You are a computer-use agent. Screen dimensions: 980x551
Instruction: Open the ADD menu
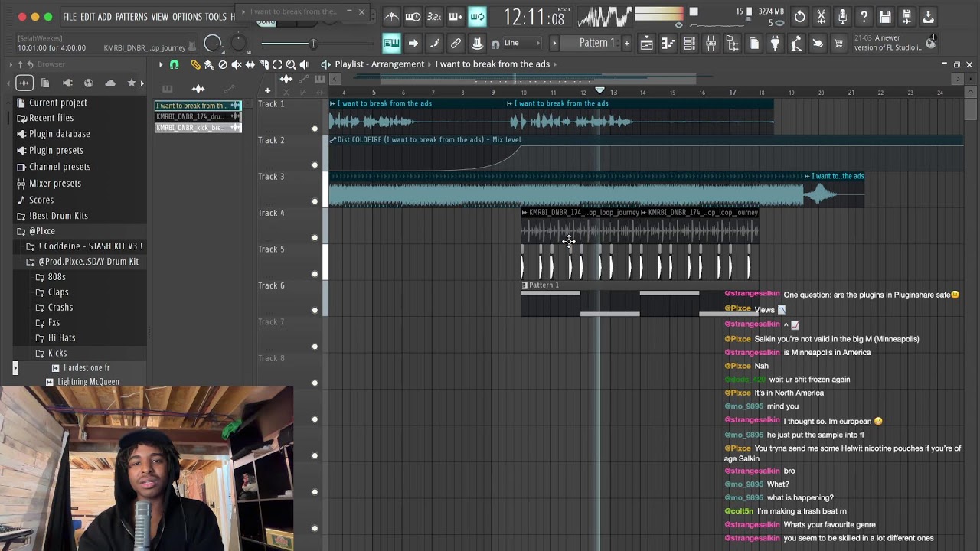(105, 17)
